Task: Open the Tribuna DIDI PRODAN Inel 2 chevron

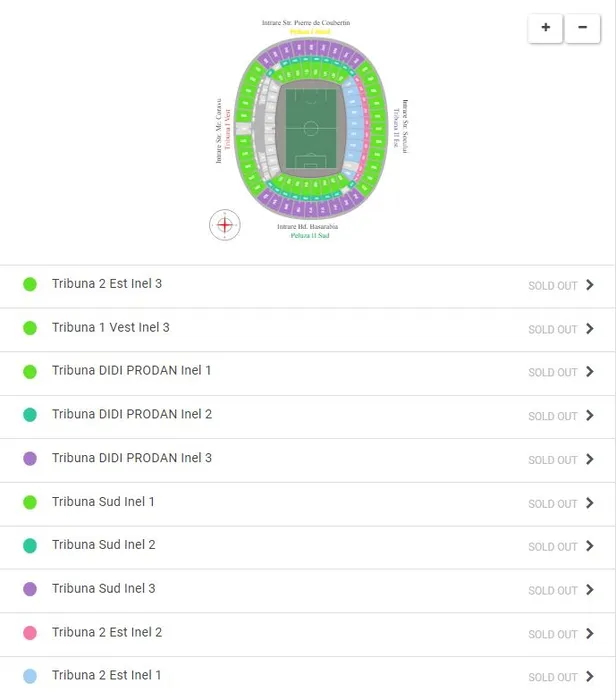Action: pos(590,416)
